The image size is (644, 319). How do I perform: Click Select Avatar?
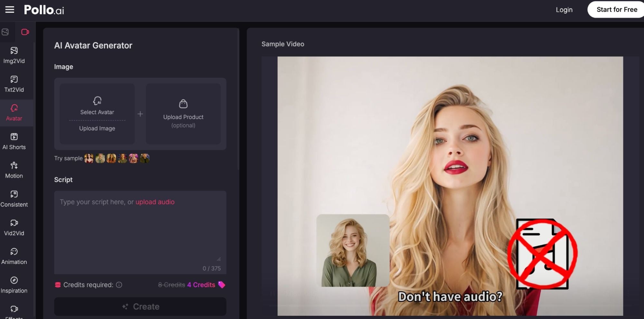[97, 112]
